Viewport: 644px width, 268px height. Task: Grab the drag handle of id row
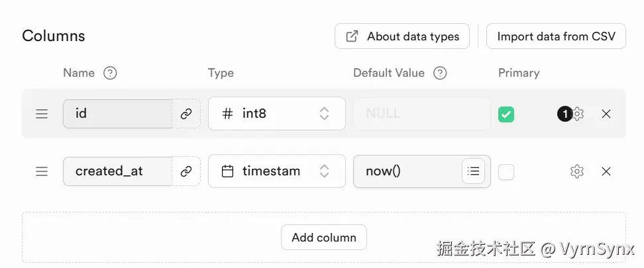[42, 114]
